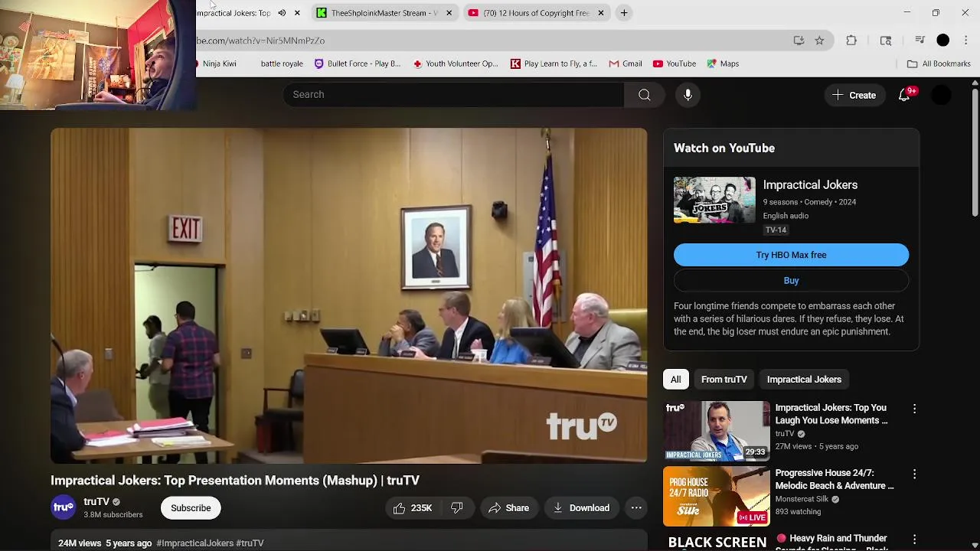
Task: Open the Chrome three-dot menu
Action: [x=966, y=41]
